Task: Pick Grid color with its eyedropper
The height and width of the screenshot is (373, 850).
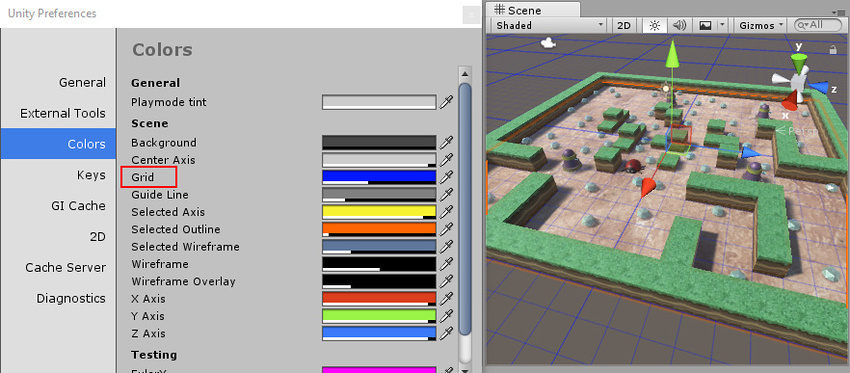Action: pos(446,177)
